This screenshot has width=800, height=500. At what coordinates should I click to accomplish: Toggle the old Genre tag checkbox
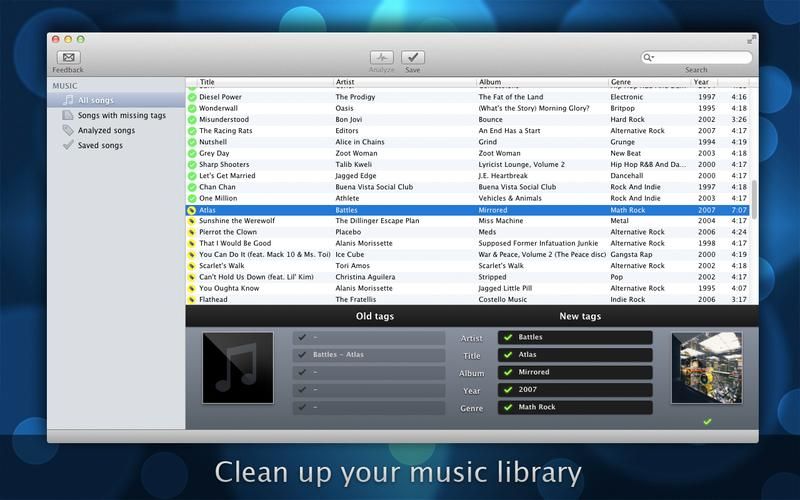point(302,407)
